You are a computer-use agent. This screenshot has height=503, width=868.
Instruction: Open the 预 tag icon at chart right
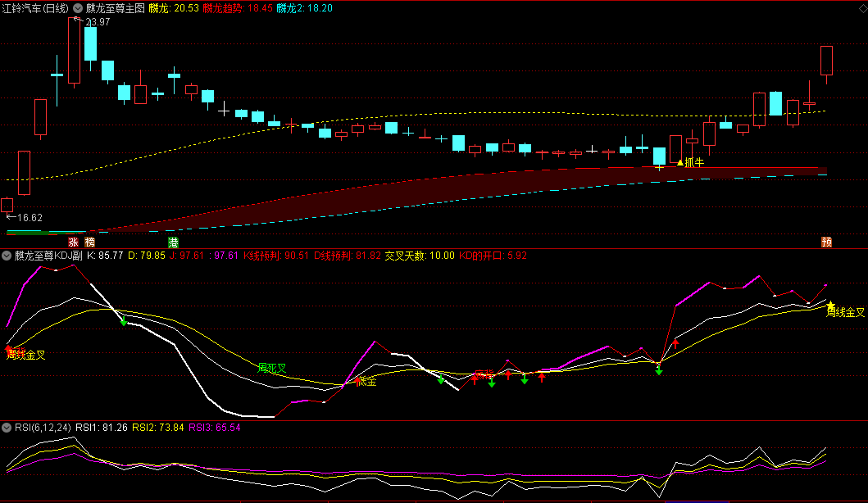click(826, 242)
